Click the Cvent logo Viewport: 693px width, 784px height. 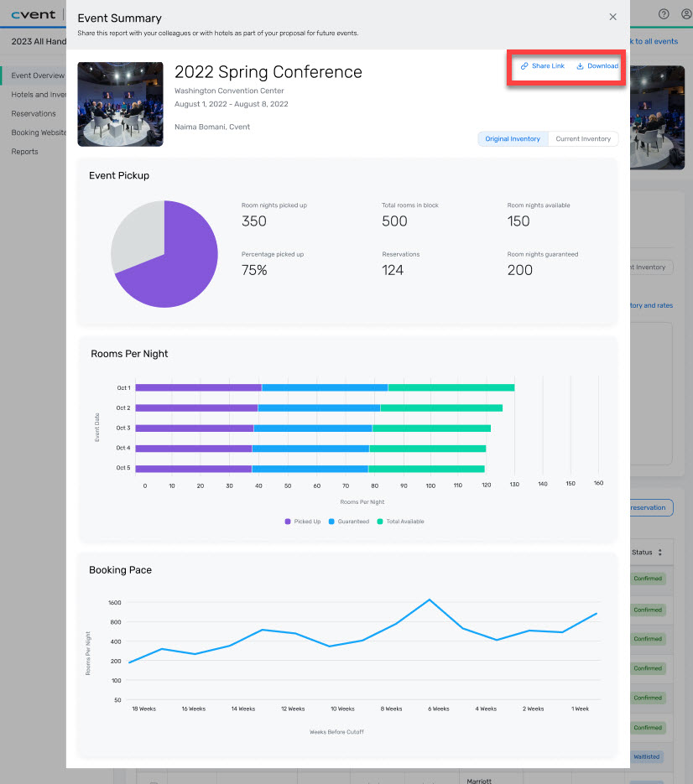pos(32,14)
